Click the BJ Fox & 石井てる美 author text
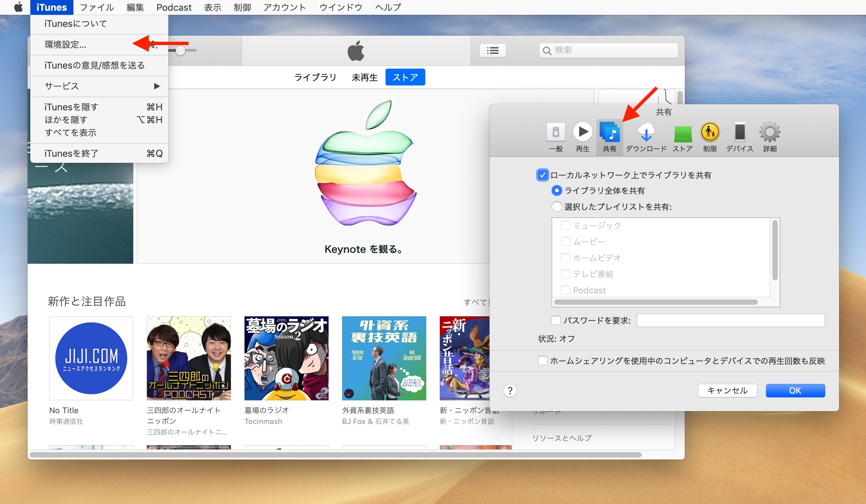 376,421
